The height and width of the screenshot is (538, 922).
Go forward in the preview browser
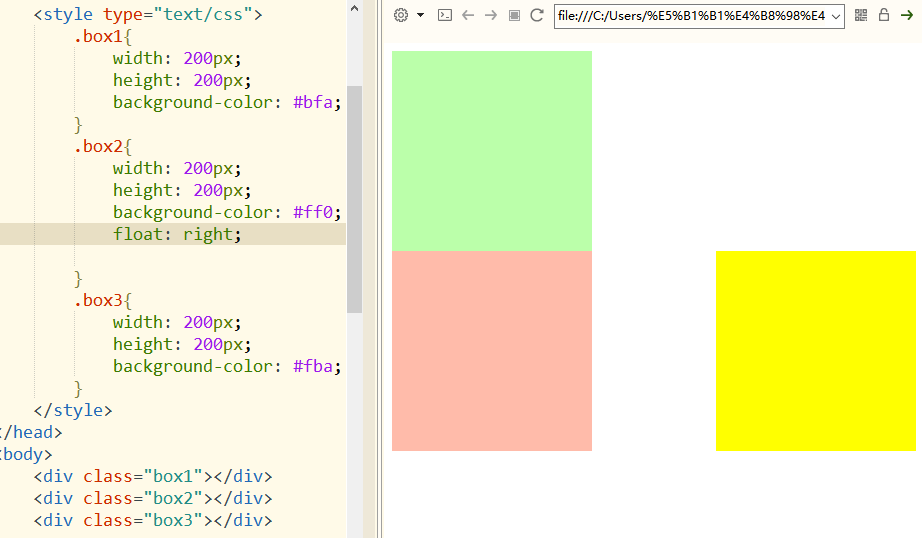490,15
